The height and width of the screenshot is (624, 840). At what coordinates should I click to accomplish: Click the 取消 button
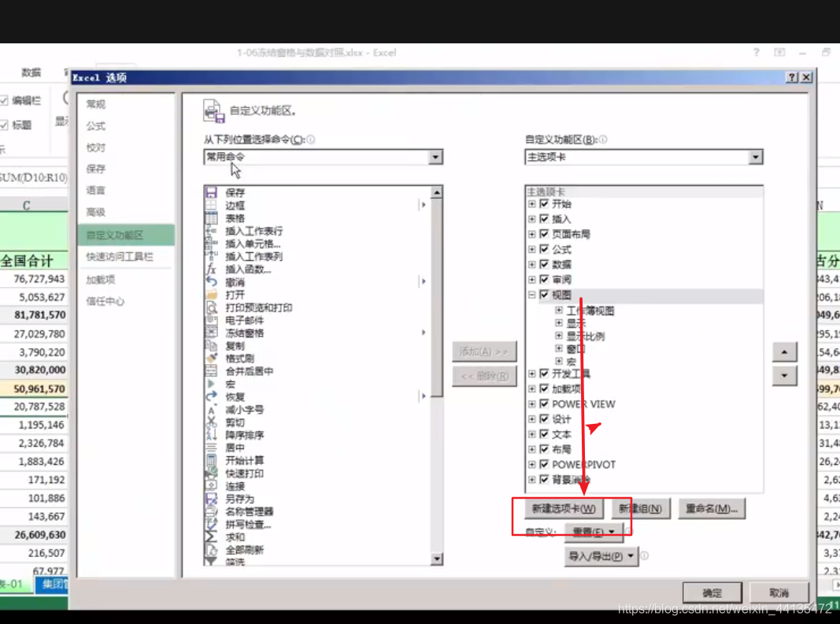point(779,593)
